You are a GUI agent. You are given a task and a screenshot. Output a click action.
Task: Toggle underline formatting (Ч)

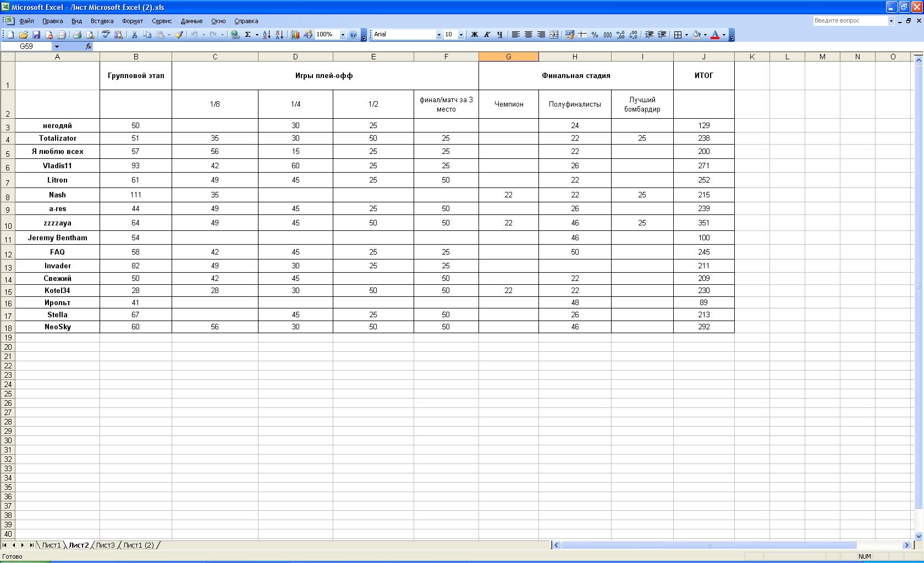(499, 35)
